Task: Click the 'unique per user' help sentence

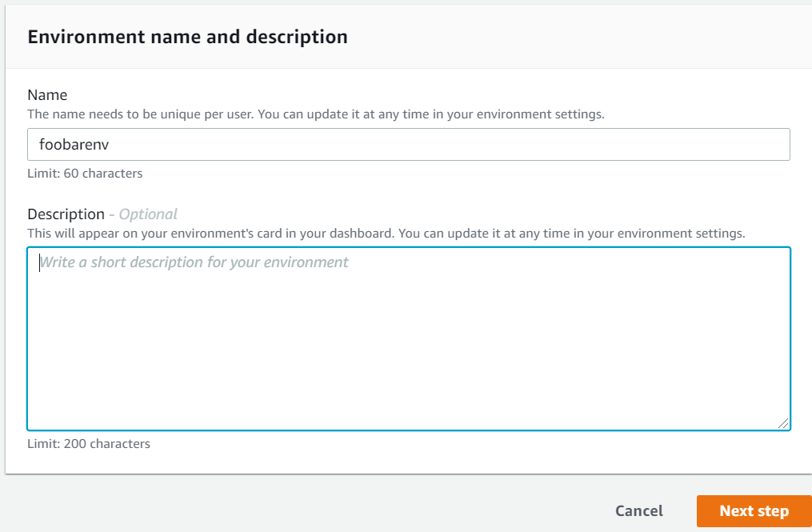Action: pyautogui.click(x=315, y=114)
